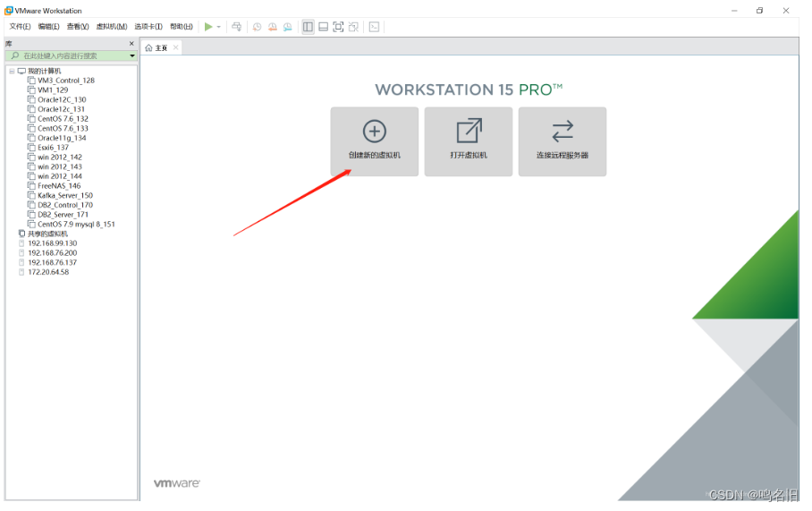Image resolution: width=812 pixels, height=511 pixels.
Task: Click the send Ctrl+Alt+Del toolbar icon
Action: coord(237,27)
